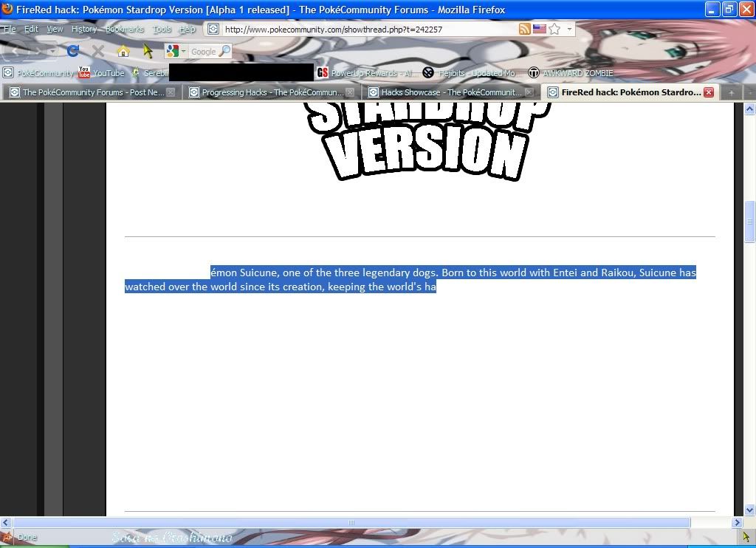The image size is (756, 548).
Task: Click the vertical scrollbar down arrow
Action: pos(750,510)
